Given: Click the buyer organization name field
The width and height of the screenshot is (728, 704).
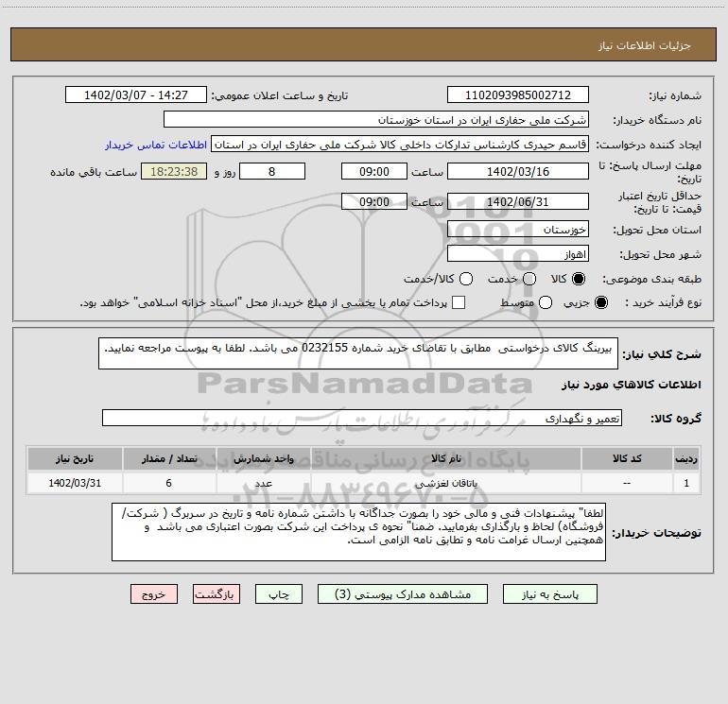Looking at the screenshot, I should (376, 120).
